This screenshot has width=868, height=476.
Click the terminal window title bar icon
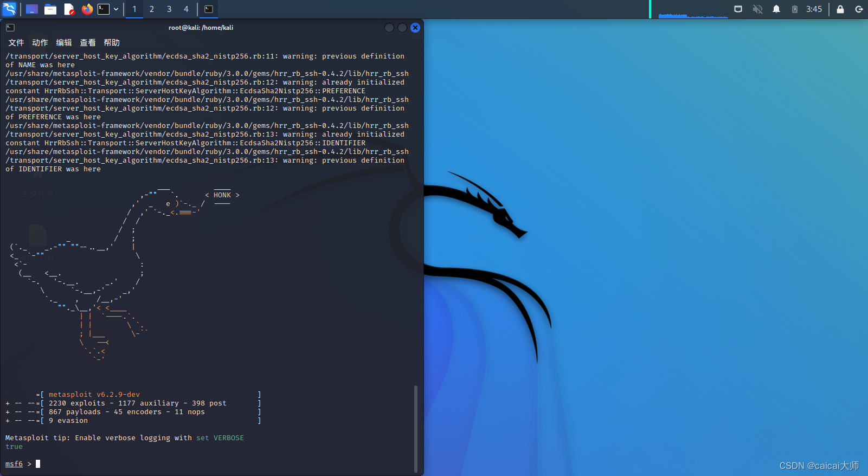coord(10,28)
